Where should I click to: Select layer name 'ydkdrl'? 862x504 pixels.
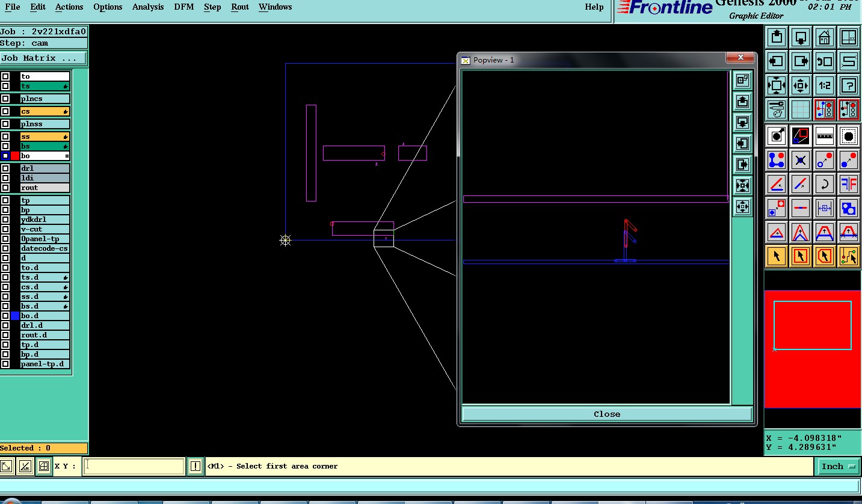45,220
